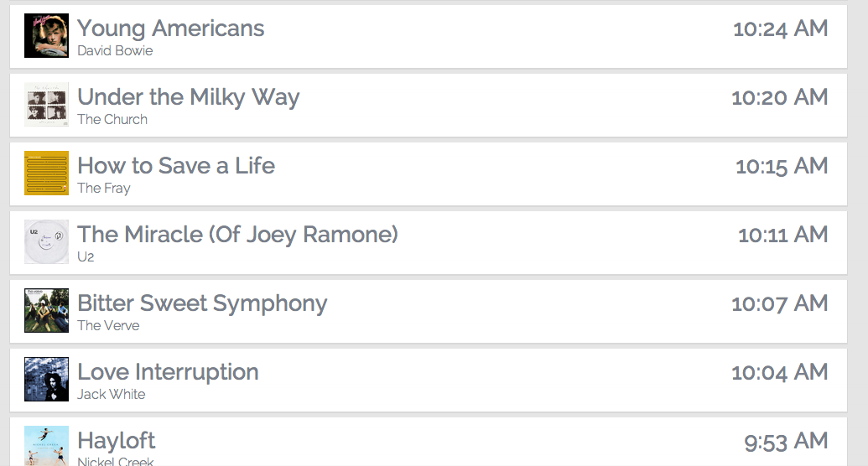Select the Love Interruption album thumbnail
This screenshot has height=466, width=868.
[46, 379]
